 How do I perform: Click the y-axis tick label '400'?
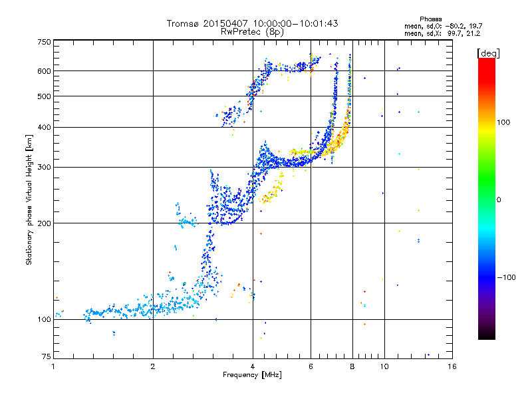(x=45, y=127)
